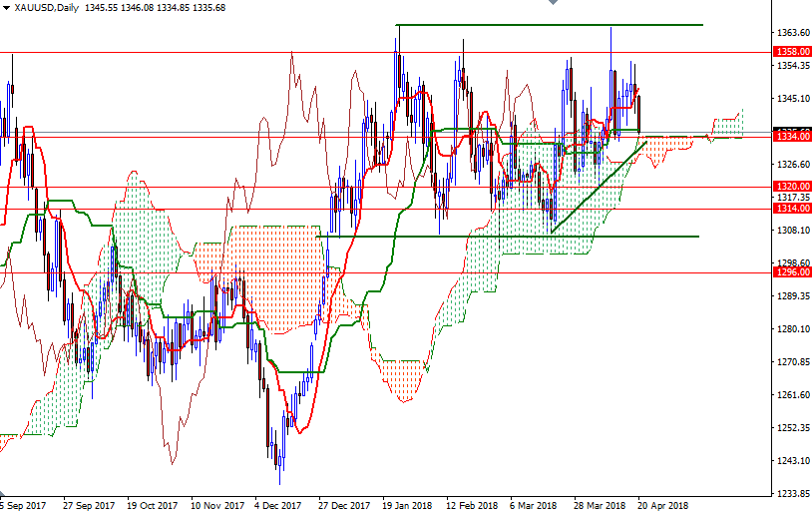Screen dimensions: 812x513
Task: Select the red 1296.00 price level label
Action: pyautogui.click(x=792, y=272)
